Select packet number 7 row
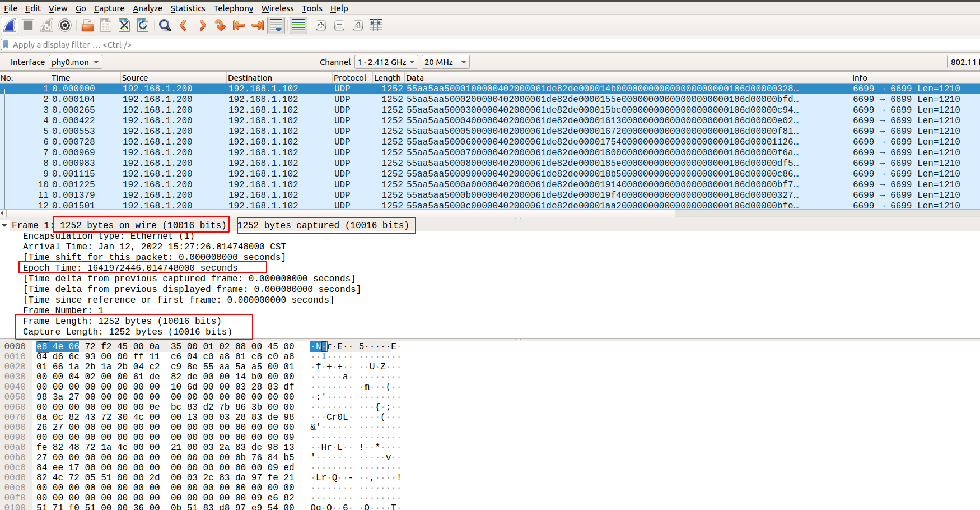Viewport: 980px width, 510px height. pos(490,152)
